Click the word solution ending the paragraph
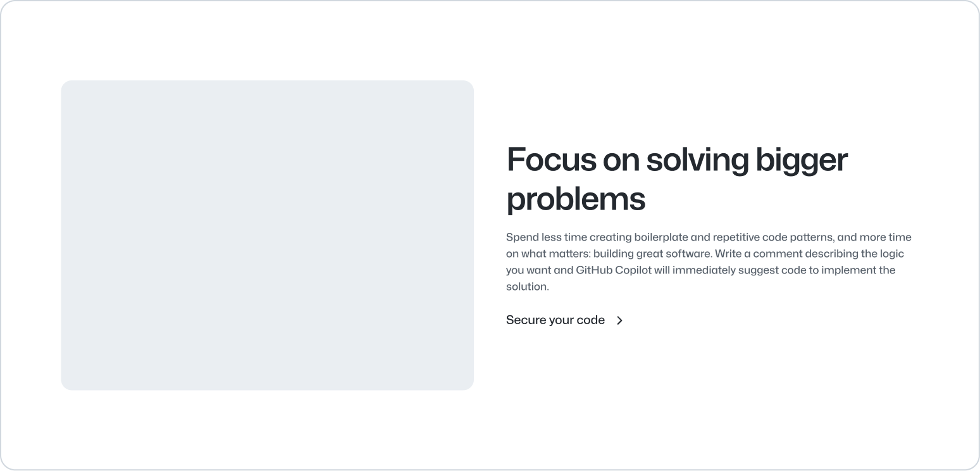980x471 pixels. [526, 287]
